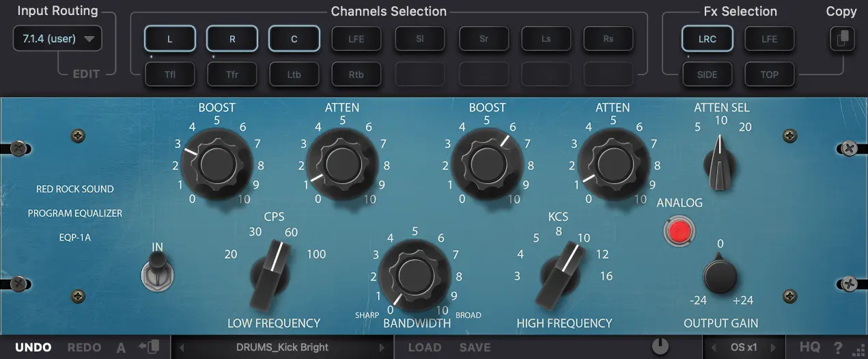
Task: Enable the Tfl channel button
Action: click(170, 75)
